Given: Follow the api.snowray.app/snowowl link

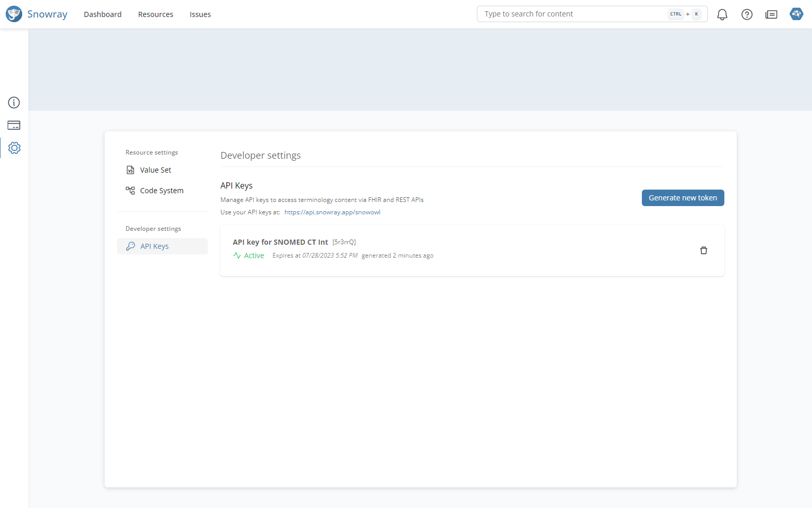Looking at the screenshot, I should pos(332,212).
